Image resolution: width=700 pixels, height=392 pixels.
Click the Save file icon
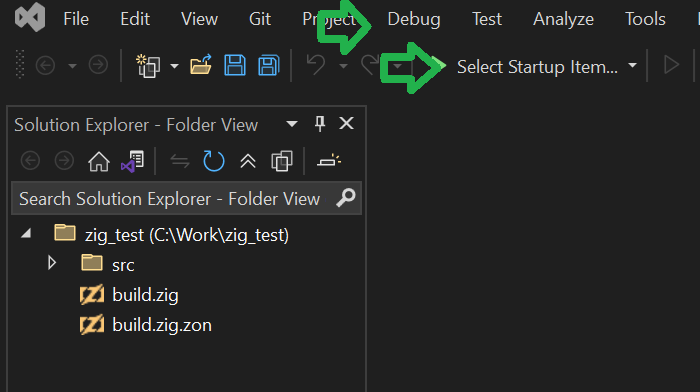point(235,66)
